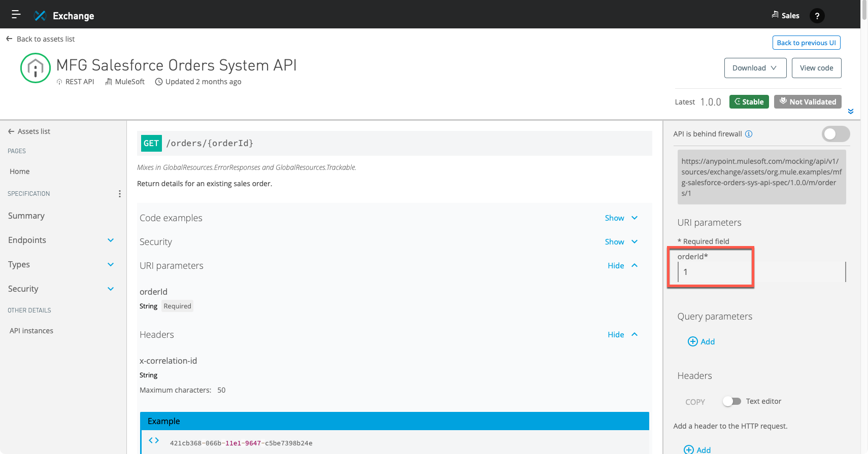Go back to assets list
Viewport: 868px width, 454px height.
click(41, 39)
